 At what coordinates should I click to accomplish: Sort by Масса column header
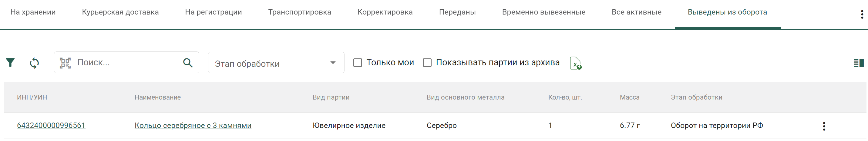[629, 97]
